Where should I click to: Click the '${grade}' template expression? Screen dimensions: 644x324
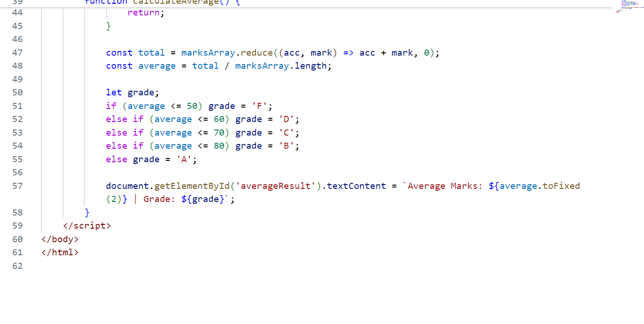pyautogui.click(x=203, y=199)
